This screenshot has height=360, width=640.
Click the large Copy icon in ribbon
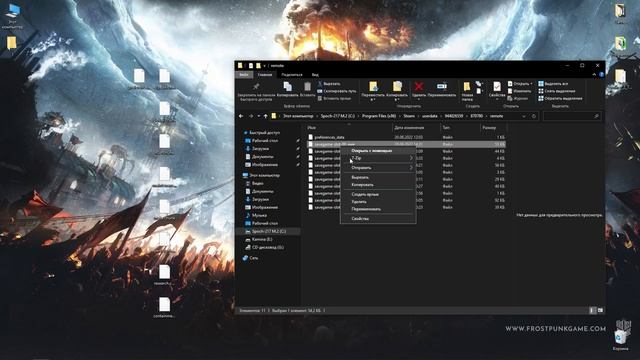(288, 87)
